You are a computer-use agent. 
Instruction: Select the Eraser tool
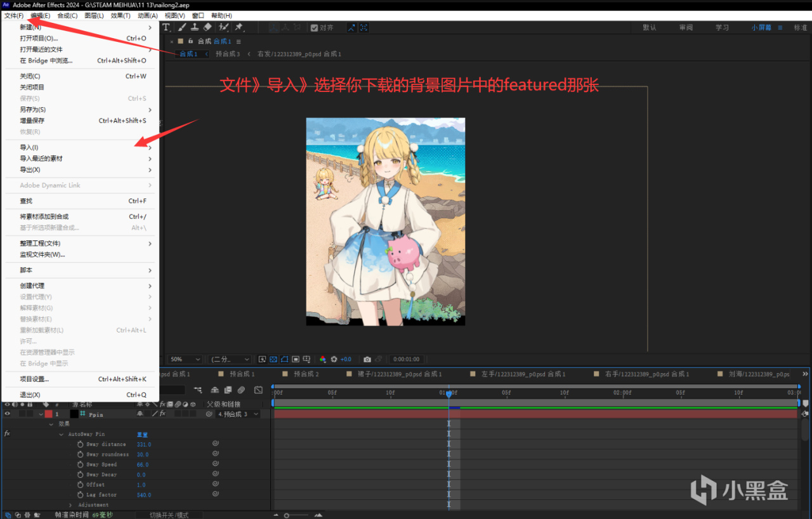(x=207, y=27)
